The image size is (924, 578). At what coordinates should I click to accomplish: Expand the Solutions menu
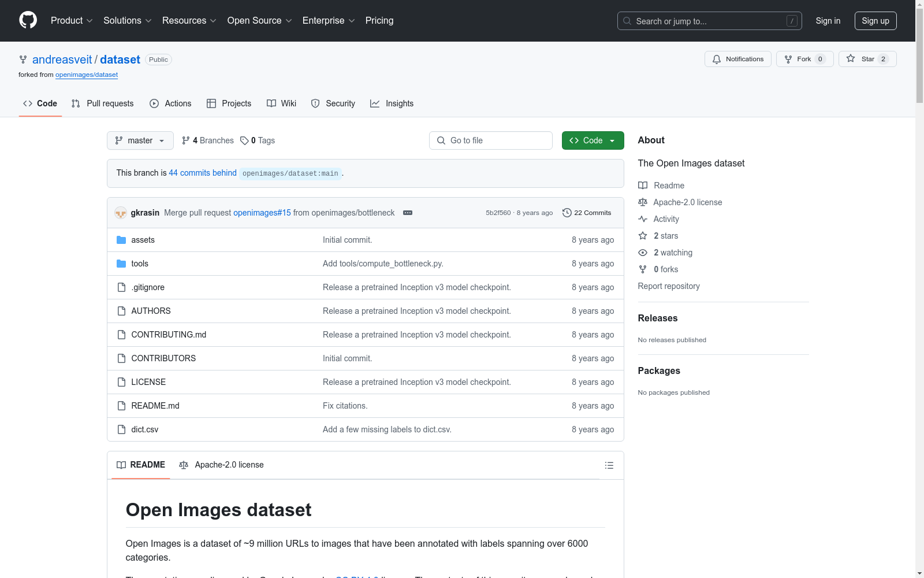(127, 21)
